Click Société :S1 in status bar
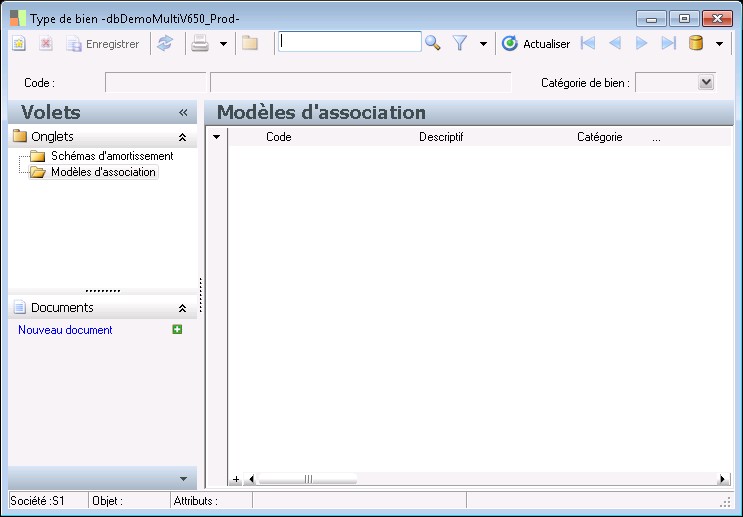 pyautogui.click(x=37, y=501)
